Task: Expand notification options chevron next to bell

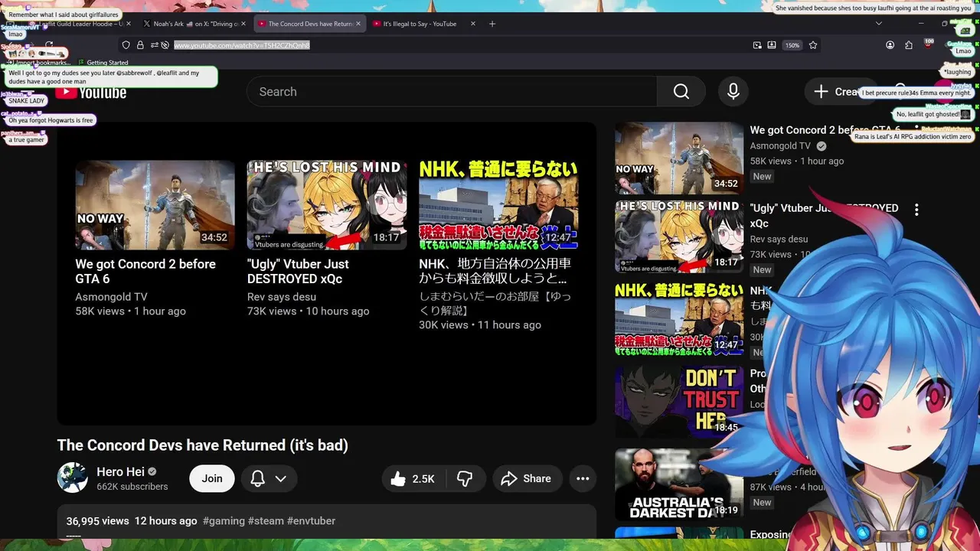Action: (281, 479)
